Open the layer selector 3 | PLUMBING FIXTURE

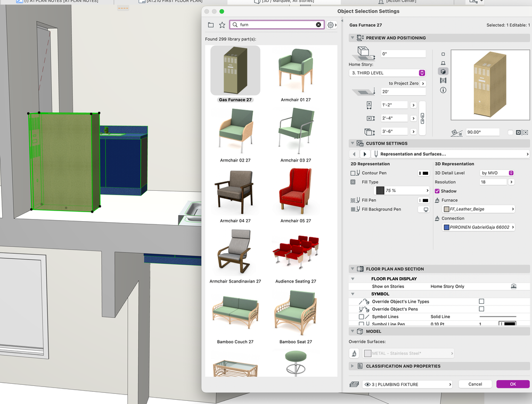tap(407, 384)
